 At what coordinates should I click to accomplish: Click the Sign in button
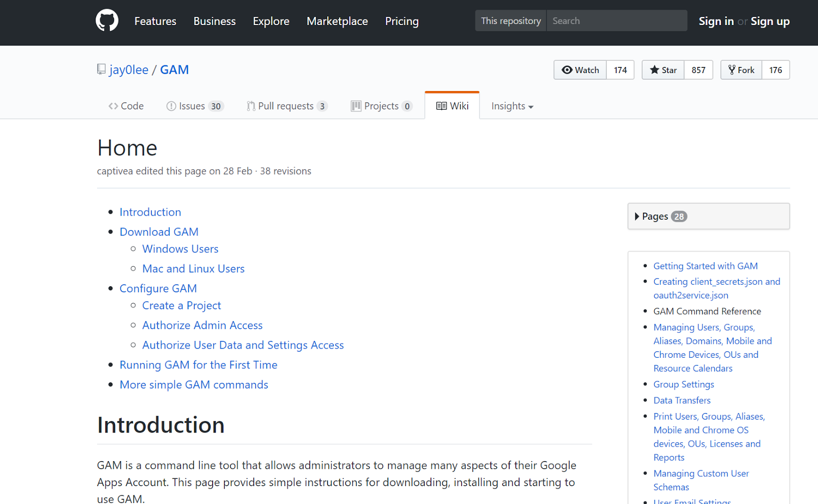(716, 21)
